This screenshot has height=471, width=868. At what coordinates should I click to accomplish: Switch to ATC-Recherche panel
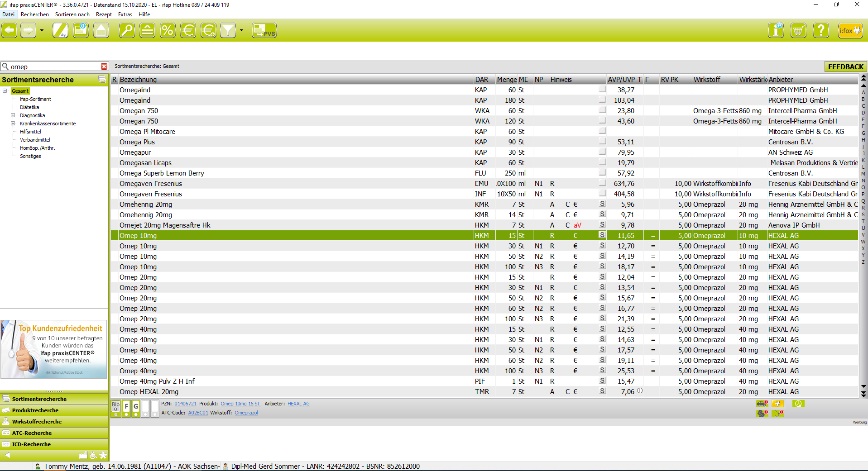click(54, 433)
